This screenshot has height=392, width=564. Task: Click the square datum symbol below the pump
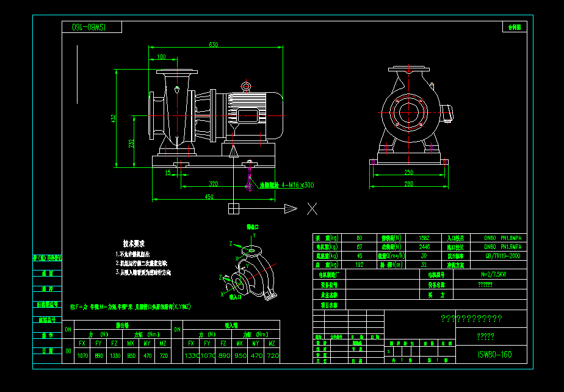click(x=234, y=209)
